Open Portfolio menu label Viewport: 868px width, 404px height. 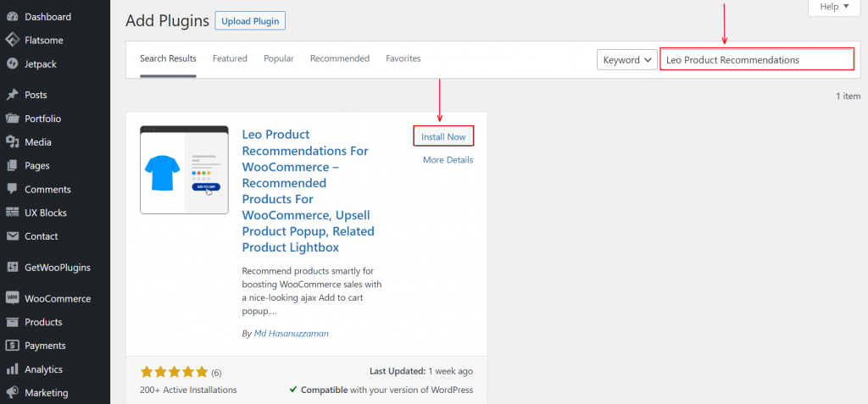click(42, 119)
